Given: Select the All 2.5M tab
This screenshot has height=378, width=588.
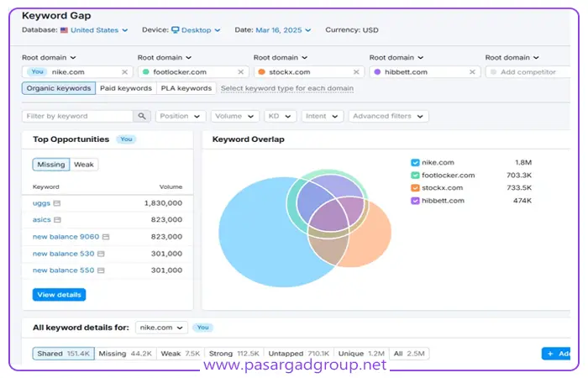Looking at the screenshot, I should click(x=409, y=354).
